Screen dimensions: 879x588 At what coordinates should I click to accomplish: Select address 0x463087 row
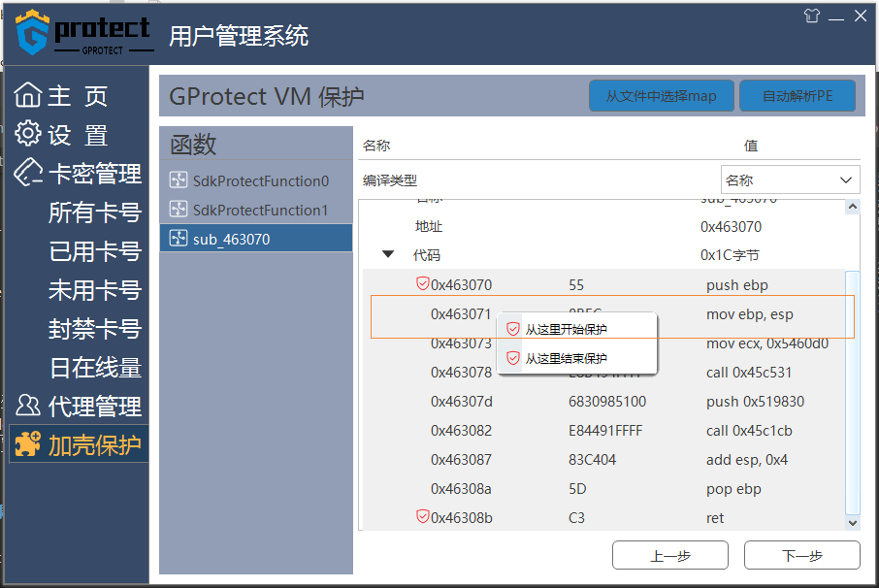click(x=603, y=460)
